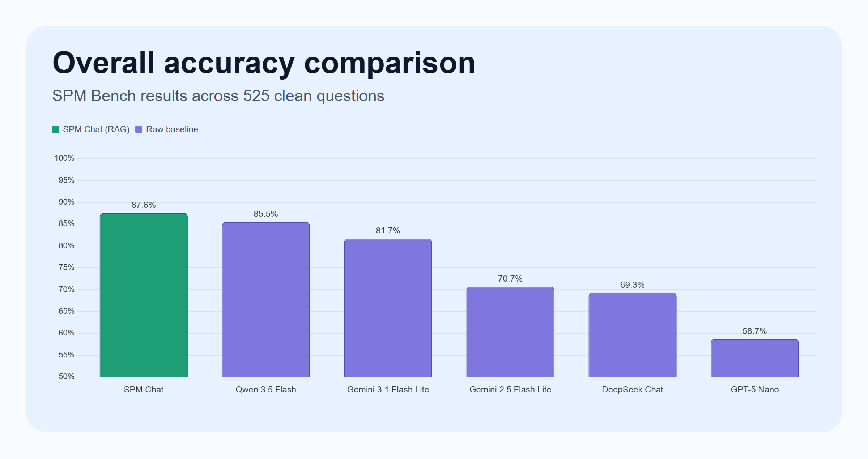Click the Qwen 3.5 Flash axis label
Viewport: 868px width, 459px height.
coord(266,390)
